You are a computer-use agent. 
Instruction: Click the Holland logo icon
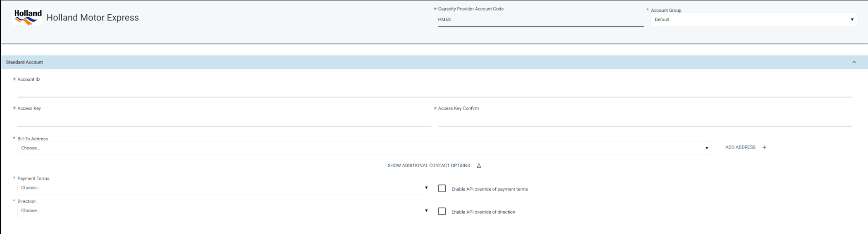point(28,17)
